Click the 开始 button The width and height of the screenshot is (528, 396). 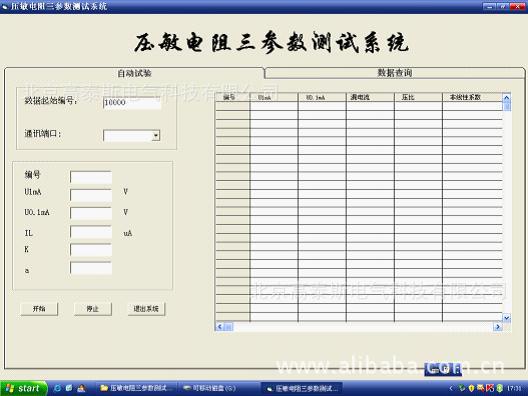coord(39,309)
